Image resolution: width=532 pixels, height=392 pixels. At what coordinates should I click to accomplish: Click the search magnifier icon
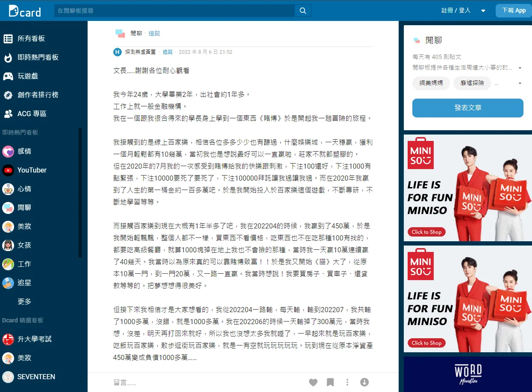[x=303, y=10]
